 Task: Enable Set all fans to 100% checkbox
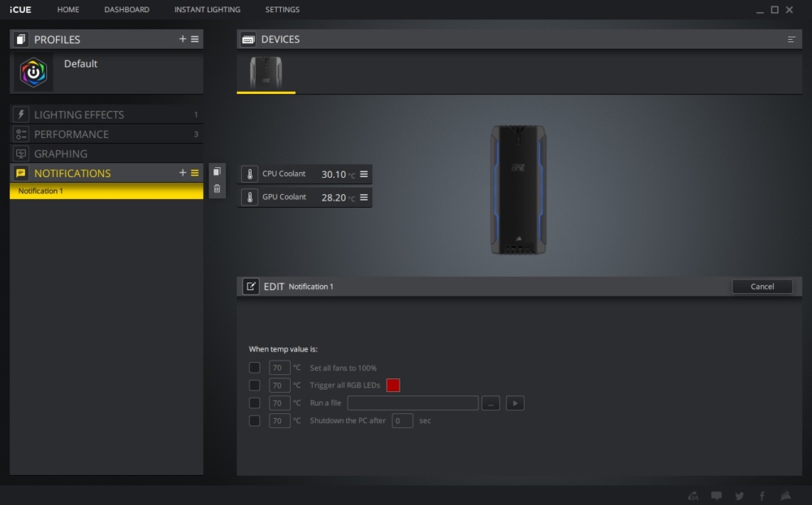tap(254, 368)
